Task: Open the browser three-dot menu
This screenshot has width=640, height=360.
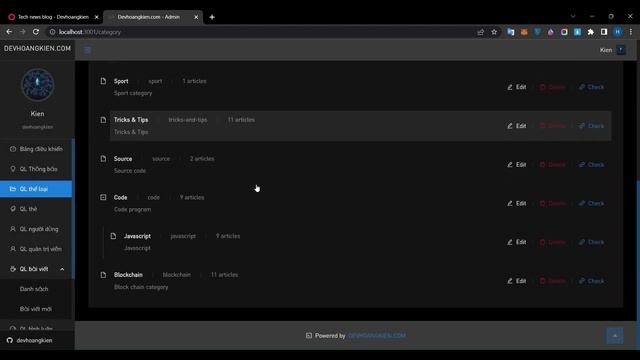Action: [631, 32]
